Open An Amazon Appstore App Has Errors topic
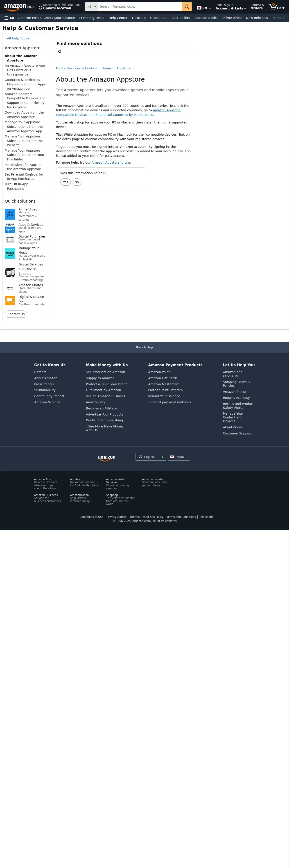The width and height of the screenshot is (289, 868). pyautogui.click(x=25, y=70)
